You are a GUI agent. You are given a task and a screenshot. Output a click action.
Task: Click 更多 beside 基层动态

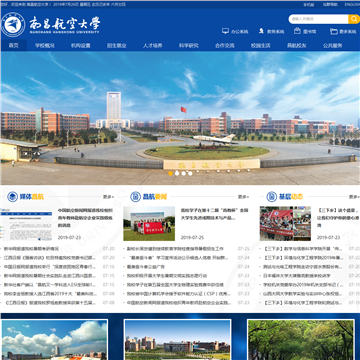(x=354, y=197)
